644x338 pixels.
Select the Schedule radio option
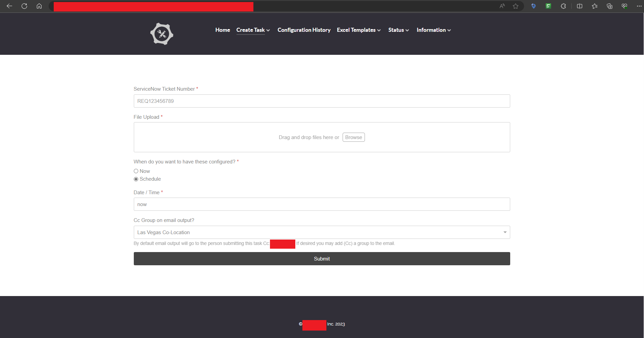[136, 179]
